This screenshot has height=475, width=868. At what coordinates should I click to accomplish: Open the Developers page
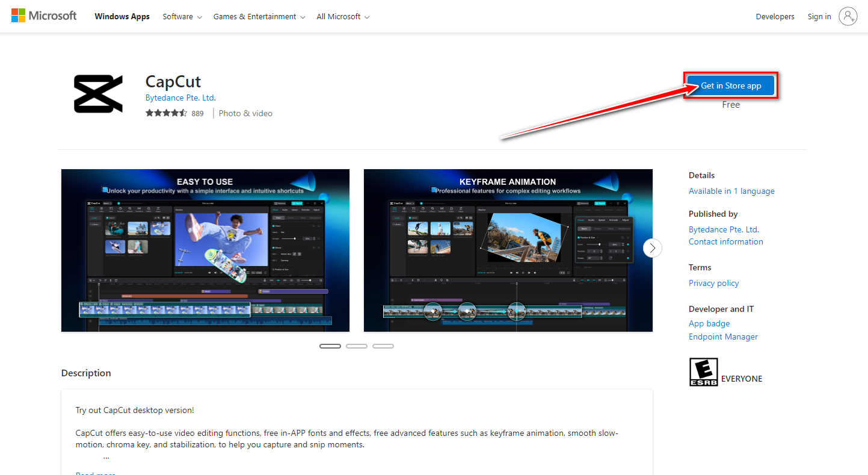pyautogui.click(x=775, y=17)
